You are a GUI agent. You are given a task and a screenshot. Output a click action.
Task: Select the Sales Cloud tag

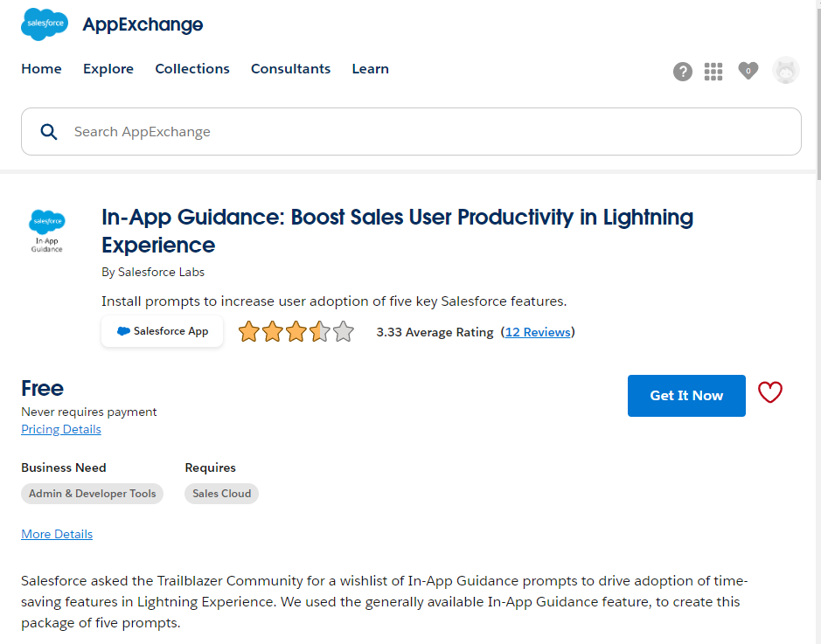tap(221, 494)
